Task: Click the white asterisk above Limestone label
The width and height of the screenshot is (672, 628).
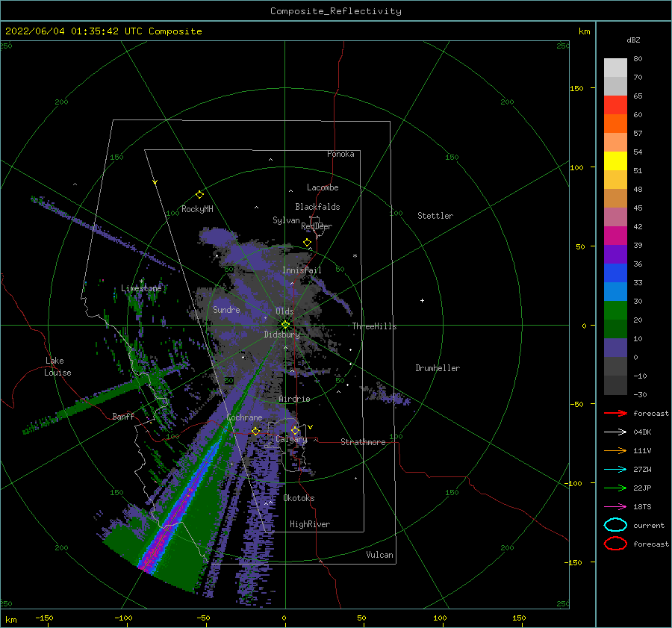Action: click(x=141, y=282)
